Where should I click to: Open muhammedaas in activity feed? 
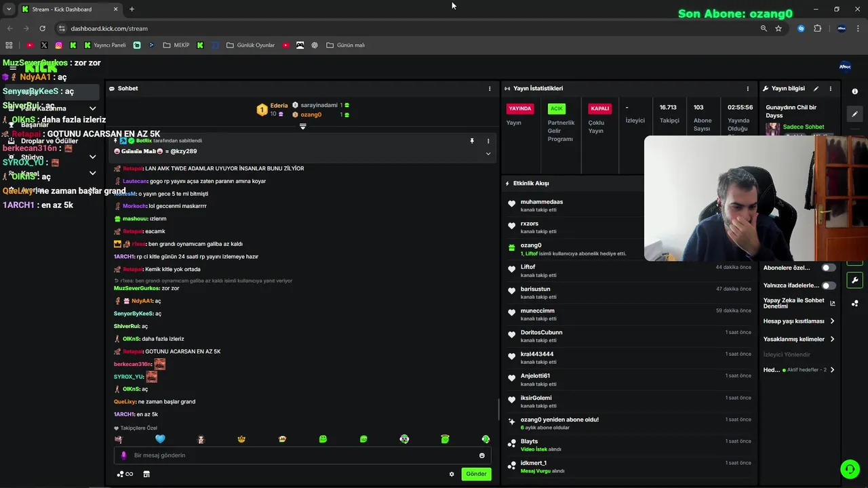(x=542, y=202)
